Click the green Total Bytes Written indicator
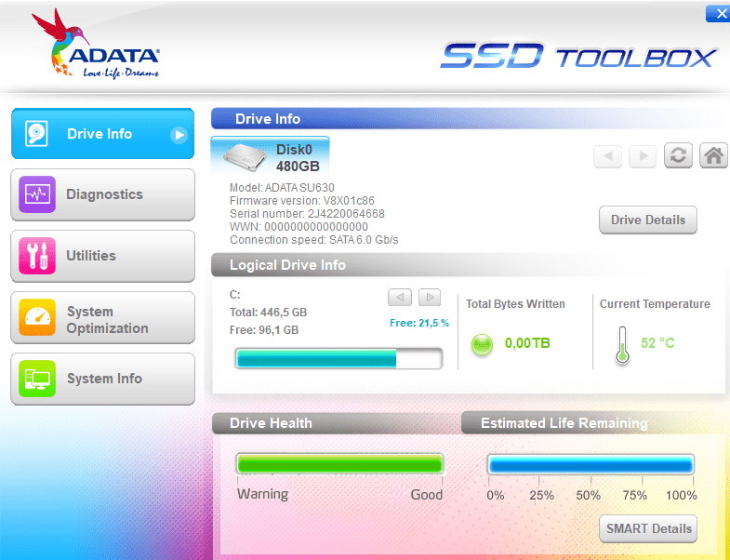The height and width of the screenshot is (560, 730). click(482, 345)
